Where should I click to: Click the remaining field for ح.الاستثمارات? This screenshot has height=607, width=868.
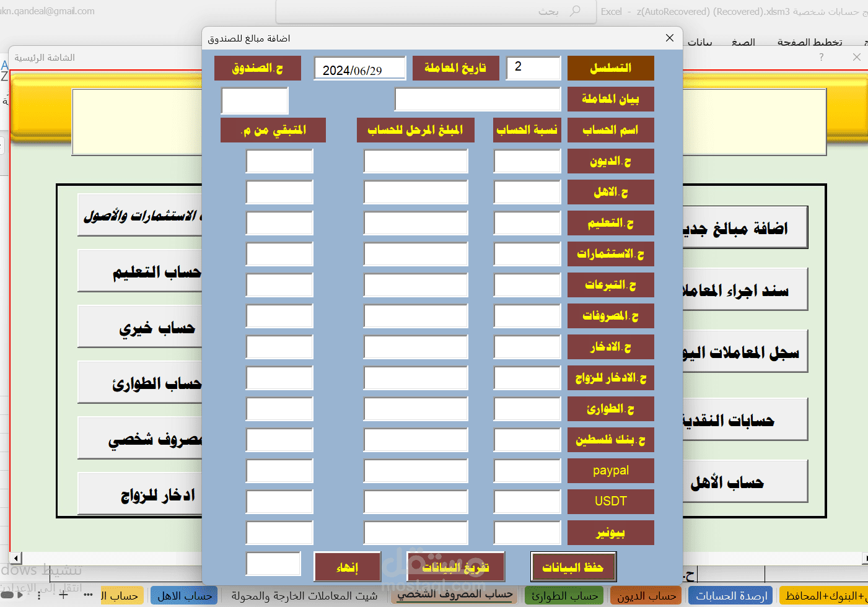(279, 254)
